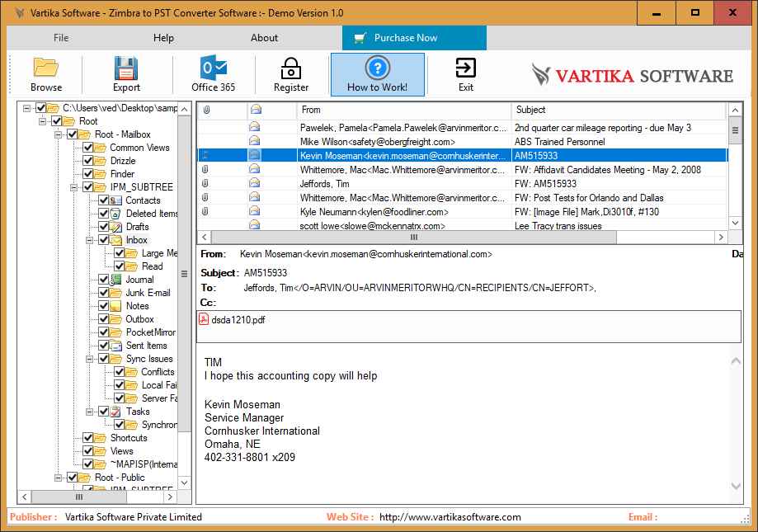Click the Inbox envelope folder icon

tap(116, 240)
